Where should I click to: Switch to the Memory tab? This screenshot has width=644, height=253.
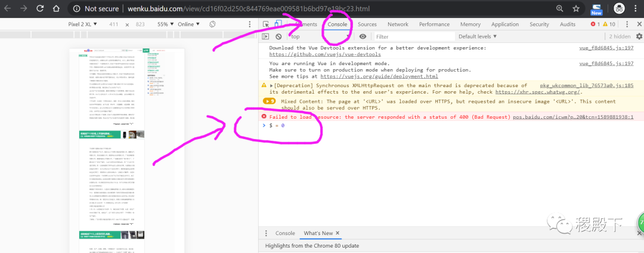tap(470, 24)
